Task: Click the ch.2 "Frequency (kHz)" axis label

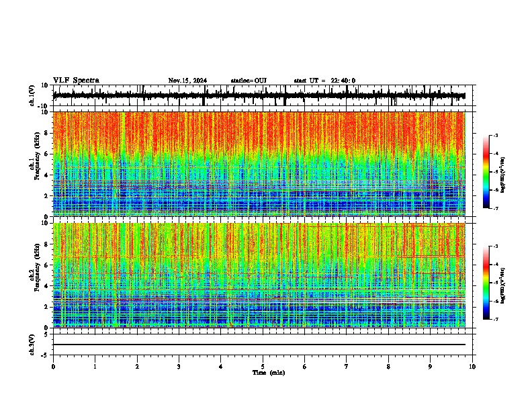Action: [38, 267]
